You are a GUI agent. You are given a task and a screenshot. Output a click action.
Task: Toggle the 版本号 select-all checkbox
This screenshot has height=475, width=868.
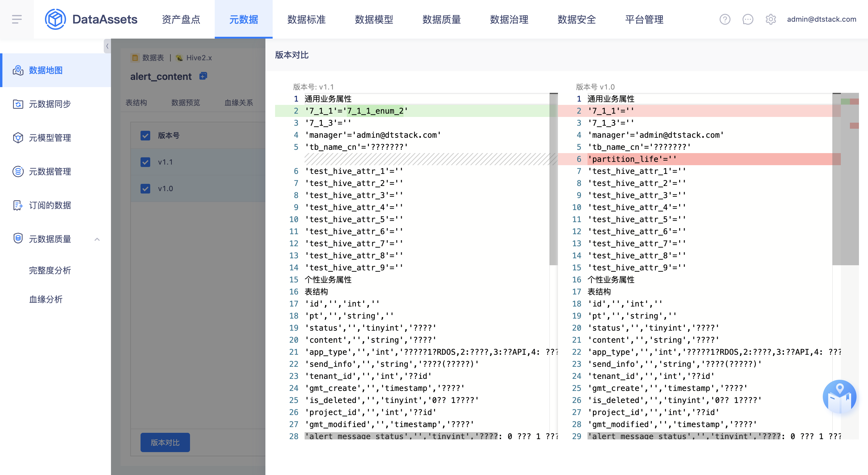[145, 136]
